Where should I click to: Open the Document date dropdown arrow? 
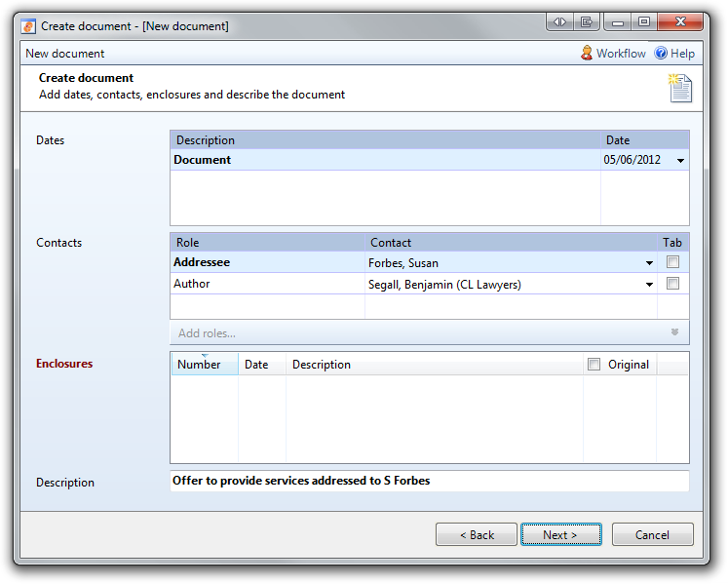tap(680, 160)
